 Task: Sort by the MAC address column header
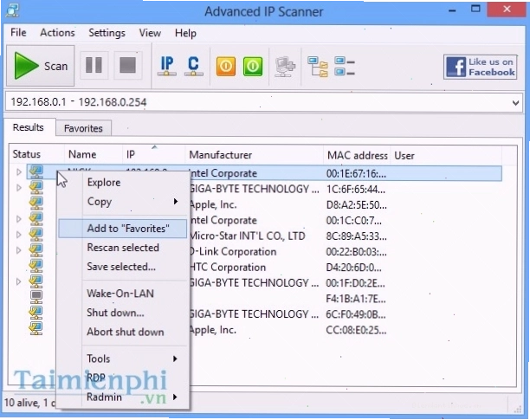(x=357, y=155)
